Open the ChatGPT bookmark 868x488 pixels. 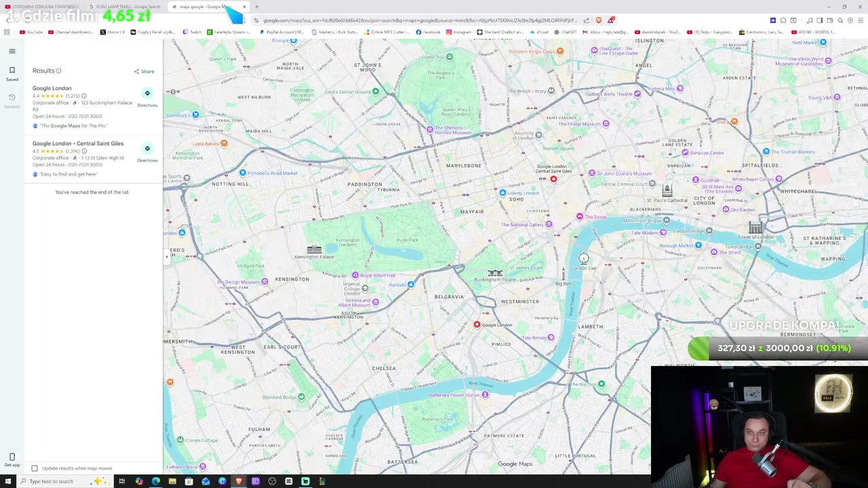click(x=566, y=32)
